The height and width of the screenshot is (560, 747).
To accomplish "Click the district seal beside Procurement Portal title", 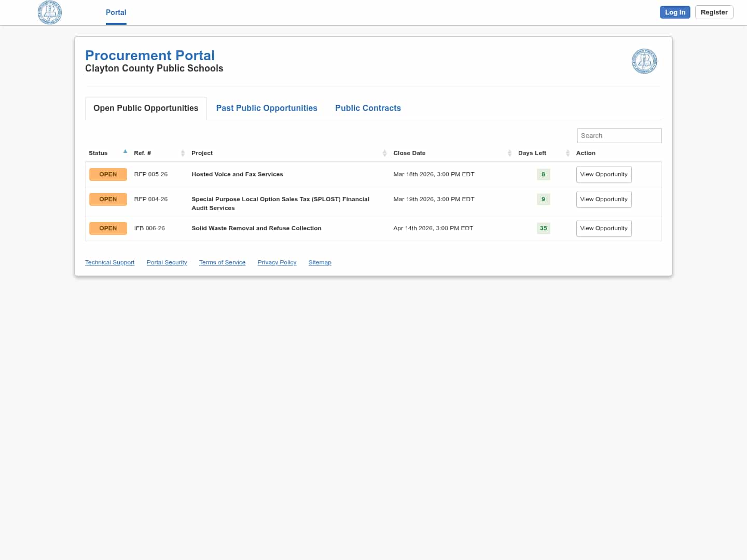I will coord(644,61).
